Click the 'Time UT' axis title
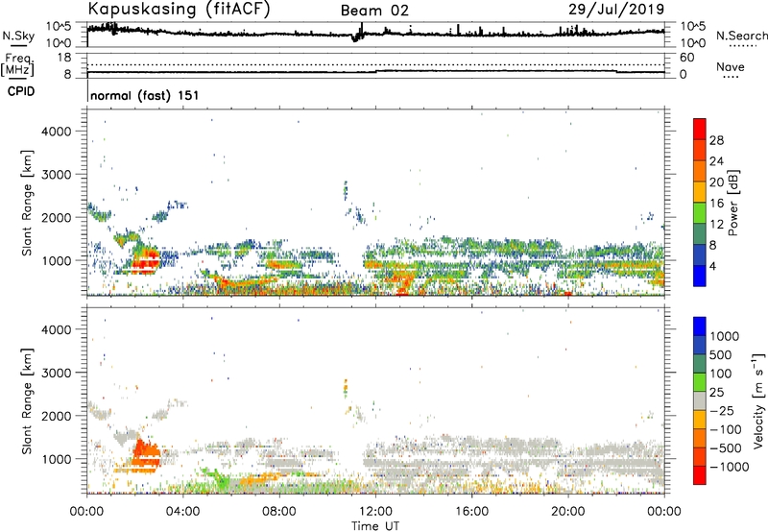Screen dimensions: 768x532 (375, 526)
